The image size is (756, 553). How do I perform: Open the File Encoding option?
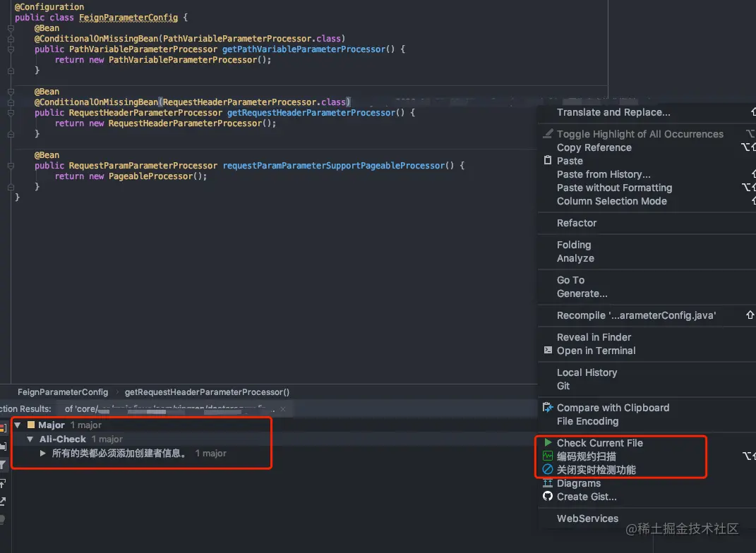point(587,421)
